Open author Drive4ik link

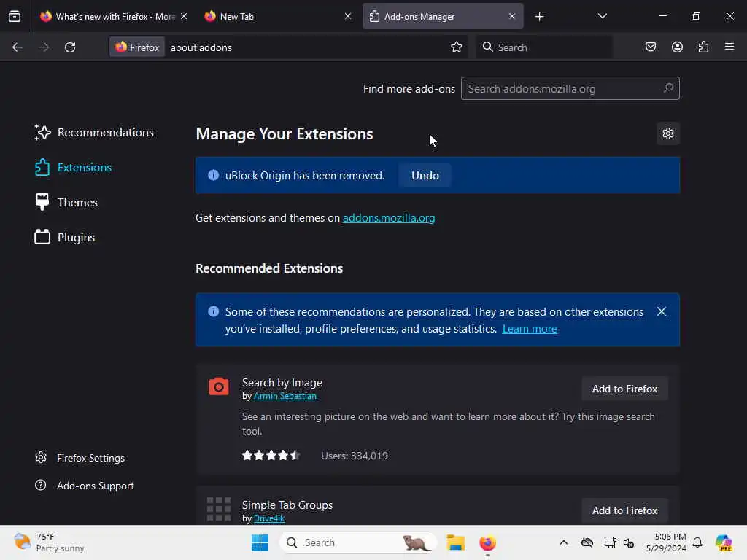click(x=269, y=518)
